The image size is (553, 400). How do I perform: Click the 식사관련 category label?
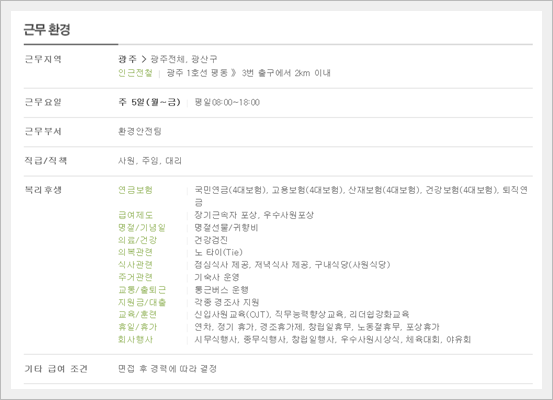click(x=135, y=265)
